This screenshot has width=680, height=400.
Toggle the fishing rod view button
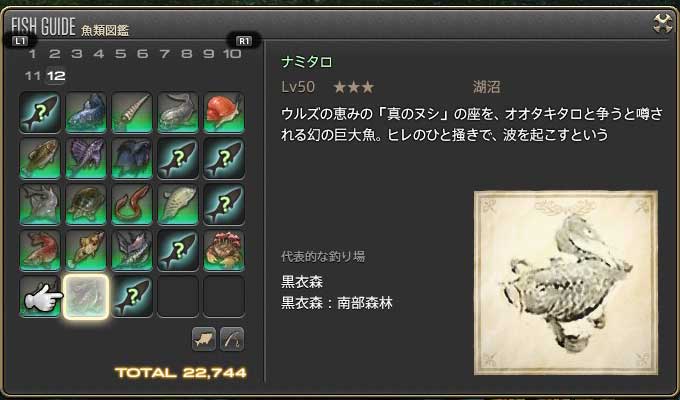[232, 339]
